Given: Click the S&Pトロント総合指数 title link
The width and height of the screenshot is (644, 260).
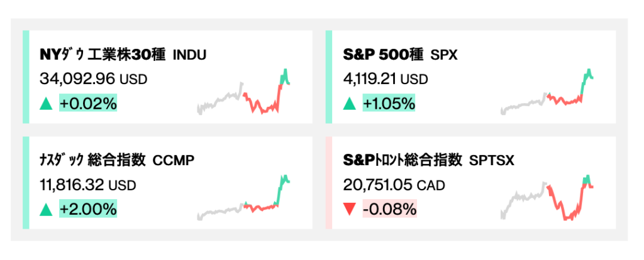Looking at the screenshot, I should pos(429,161).
